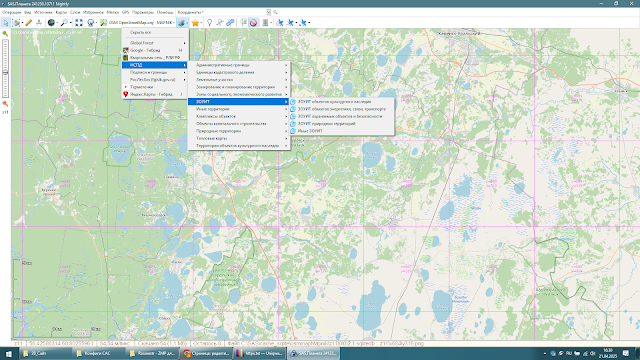The image size is (640, 360).
Task: Expand the Global Forest submenu
Action: [155, 43]
